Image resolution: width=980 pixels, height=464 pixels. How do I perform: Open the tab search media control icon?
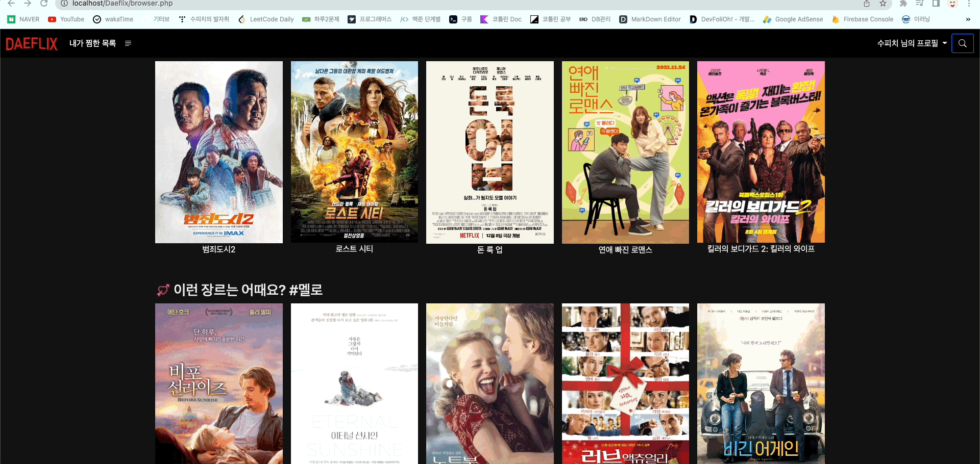click(x=920, y=4)
